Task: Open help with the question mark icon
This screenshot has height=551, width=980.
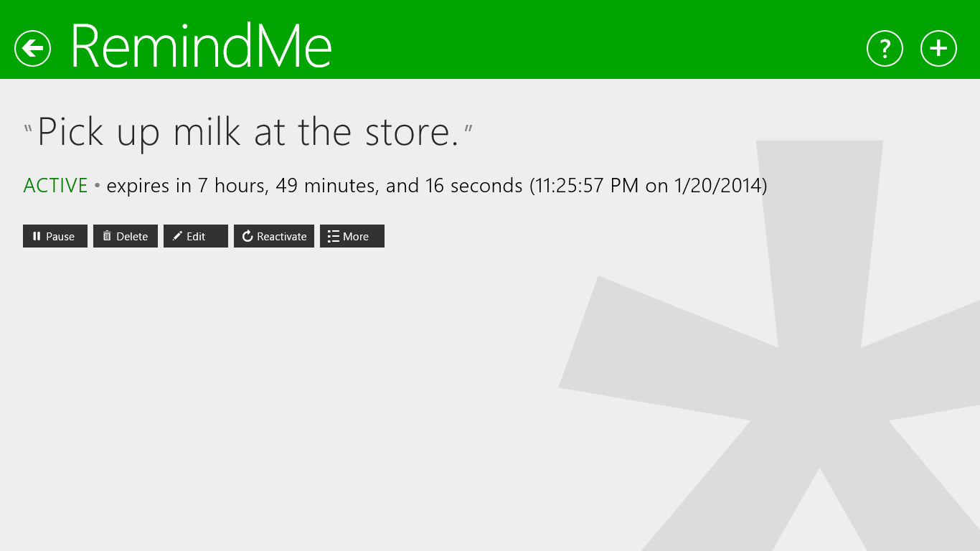Action: tap(885, 49)
